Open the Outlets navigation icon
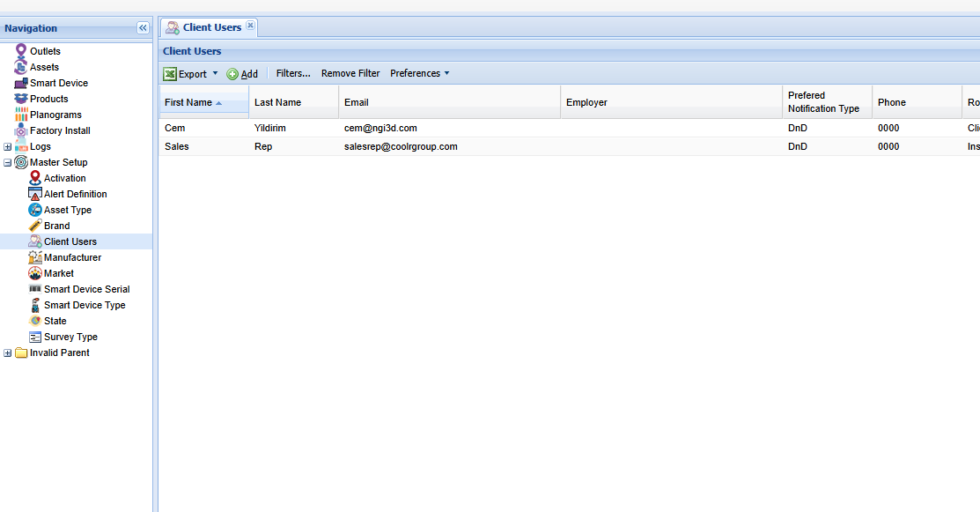980x512 pixels. pyautogui.click(x=22, y=51)
